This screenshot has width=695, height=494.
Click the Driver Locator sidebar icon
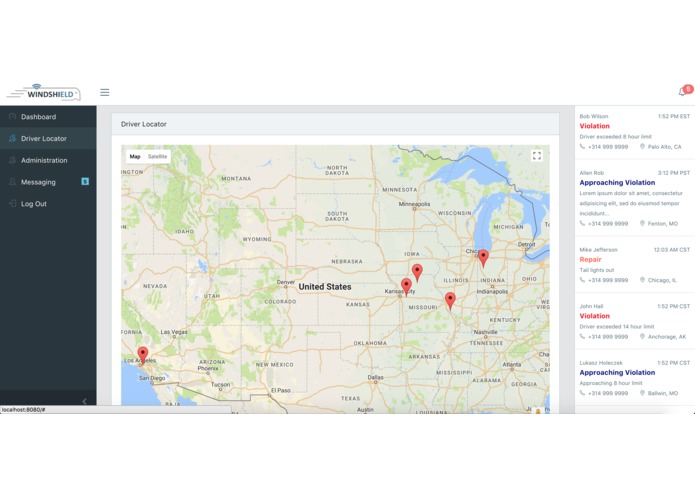12,138
